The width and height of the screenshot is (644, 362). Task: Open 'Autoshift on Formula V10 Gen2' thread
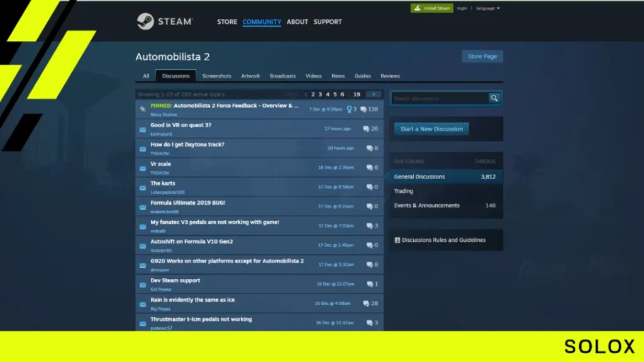click(191, 242)
